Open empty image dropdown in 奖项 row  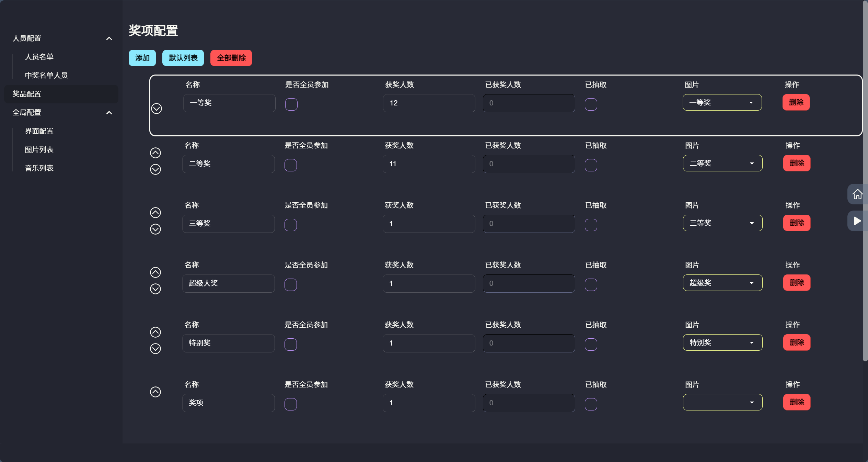click(x=722, y=402)
